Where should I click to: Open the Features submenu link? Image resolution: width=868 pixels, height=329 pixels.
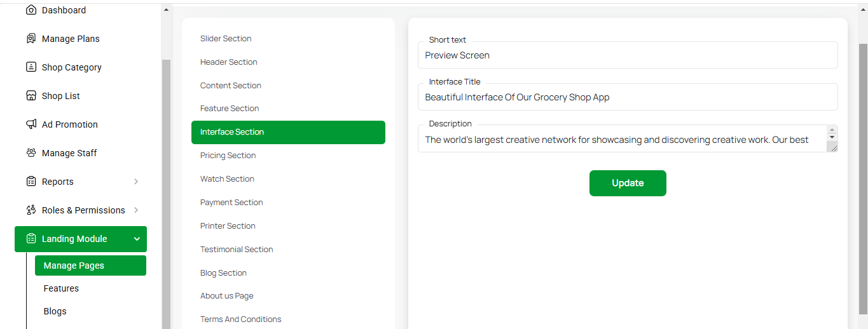[61, 288]
